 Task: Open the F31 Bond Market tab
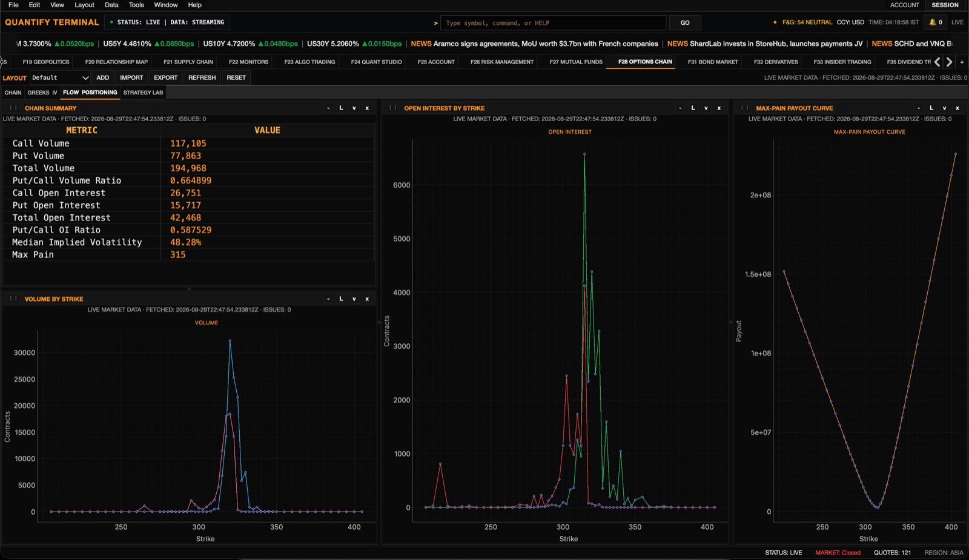coord(713,62)
